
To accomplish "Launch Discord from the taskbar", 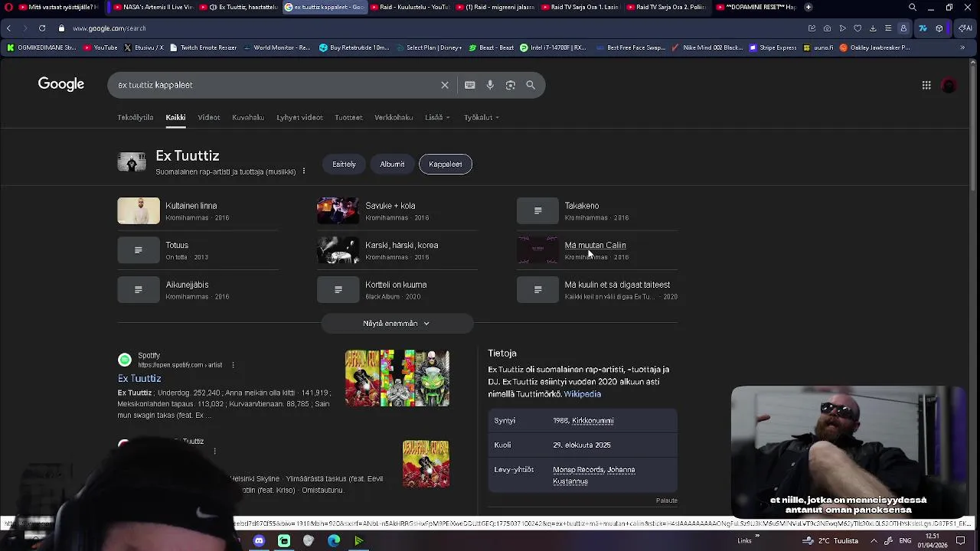I will coord(259,541).
